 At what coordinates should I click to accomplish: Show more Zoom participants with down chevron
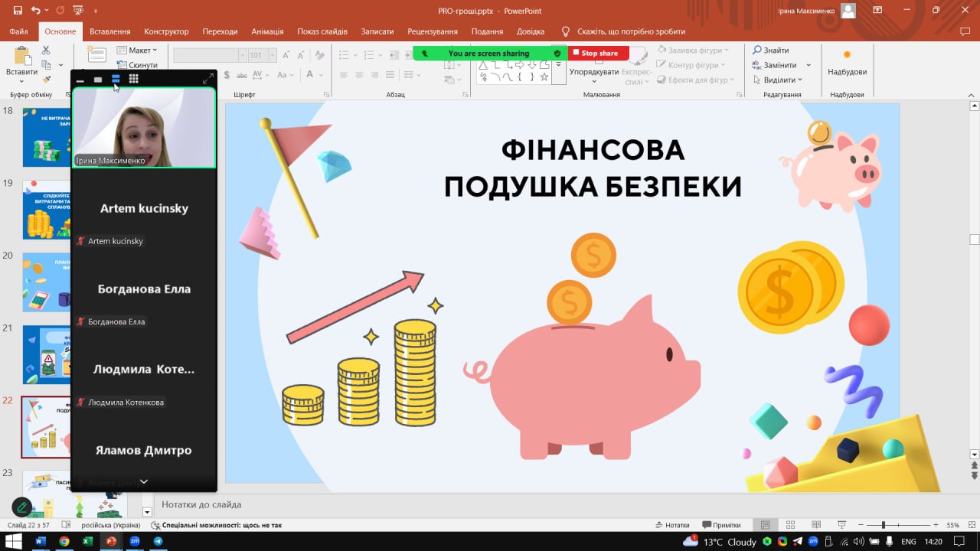coord(143,482)
